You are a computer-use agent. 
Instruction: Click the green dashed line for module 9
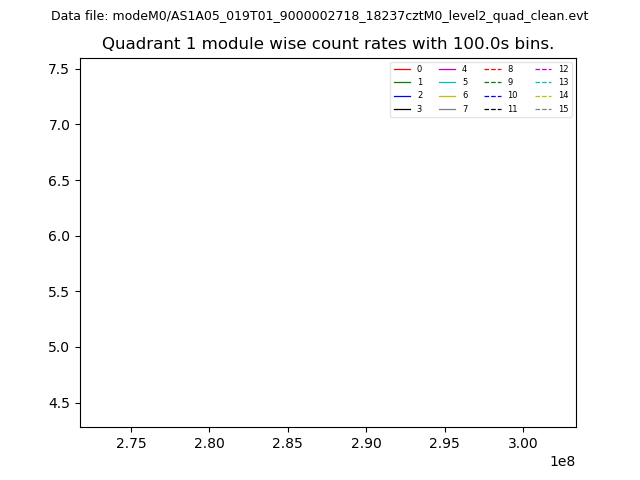pyautogui.click(x=492, y=82)
